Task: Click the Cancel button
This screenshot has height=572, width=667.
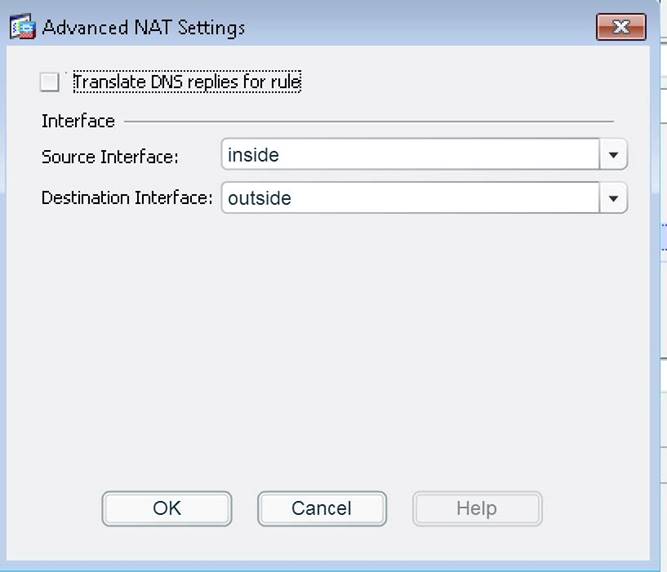Action: (321, 508)
